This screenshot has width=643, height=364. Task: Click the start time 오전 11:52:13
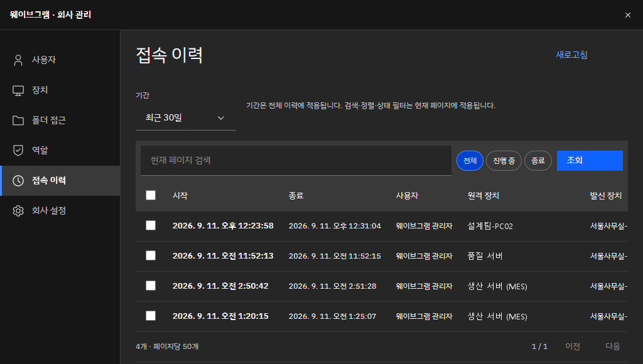point(223,256)
